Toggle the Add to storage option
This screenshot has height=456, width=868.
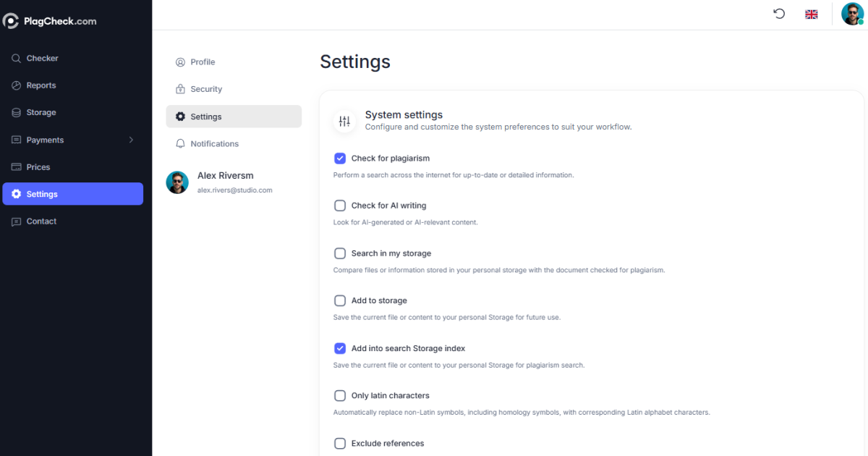point(340,300)
